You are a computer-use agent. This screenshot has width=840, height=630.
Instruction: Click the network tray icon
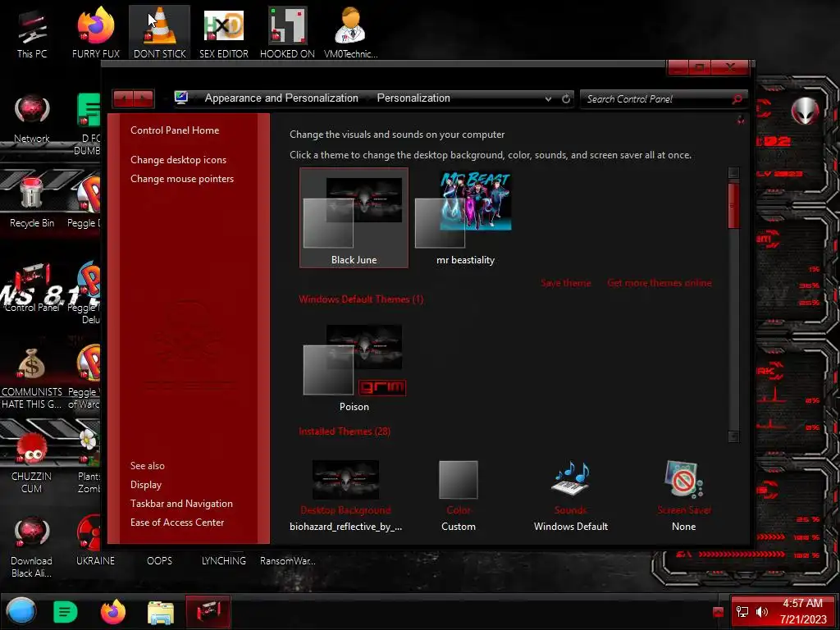tap(742, 611)
